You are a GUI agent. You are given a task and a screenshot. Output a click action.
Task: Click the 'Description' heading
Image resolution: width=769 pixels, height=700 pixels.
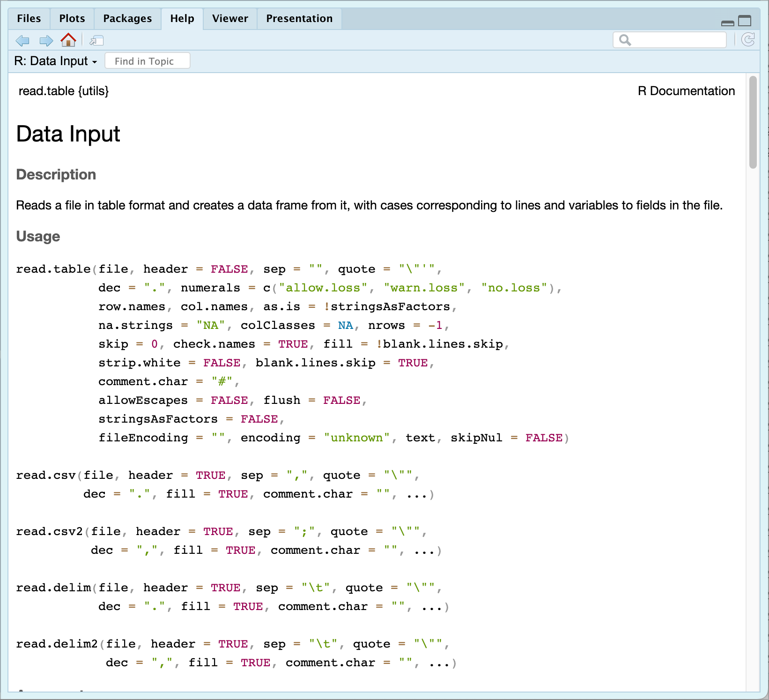[x=56, y=174]
